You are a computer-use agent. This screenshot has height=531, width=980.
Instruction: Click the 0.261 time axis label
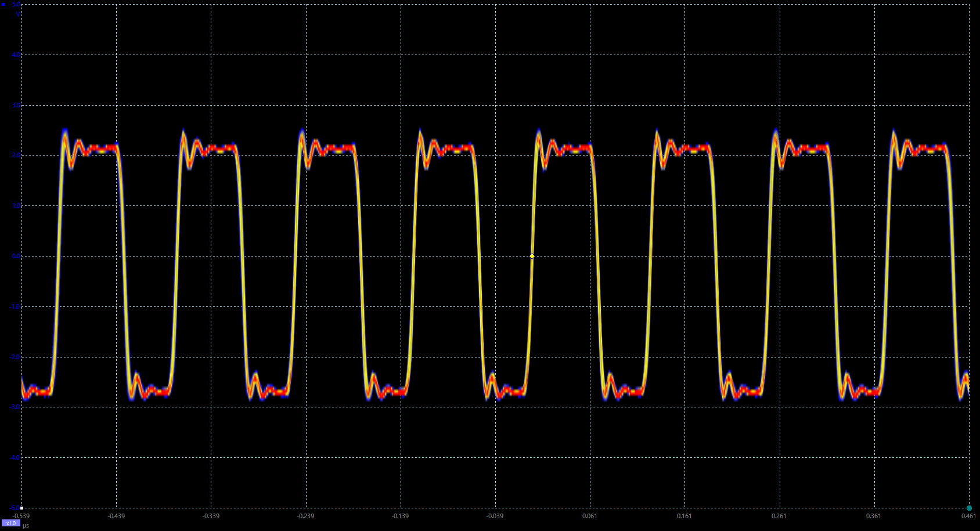point(779,516)
